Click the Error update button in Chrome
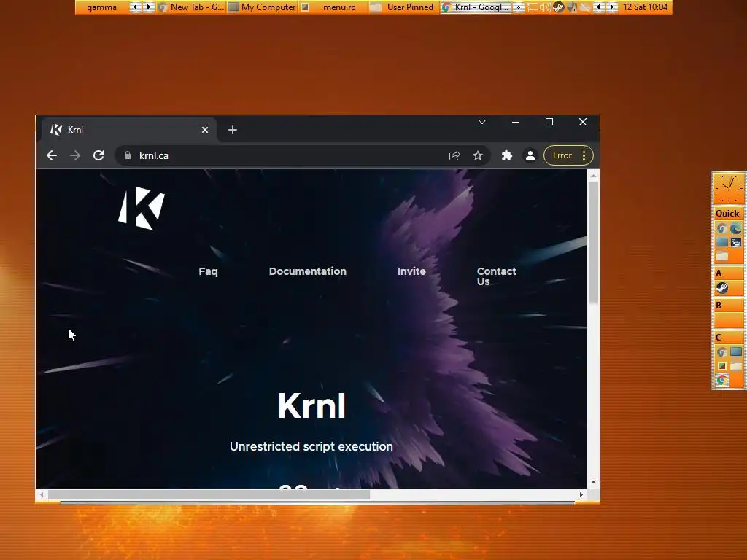The height and width of the screenshot is (560, 747). click(562, 155)
